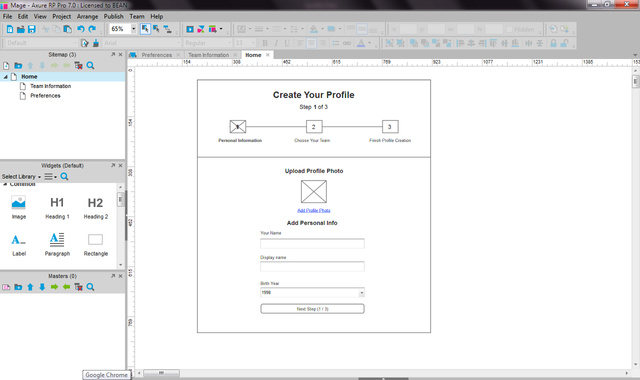Pop out the Sitemap panel
The width and height of the screenshot is (640, 380).
[113, 54]
